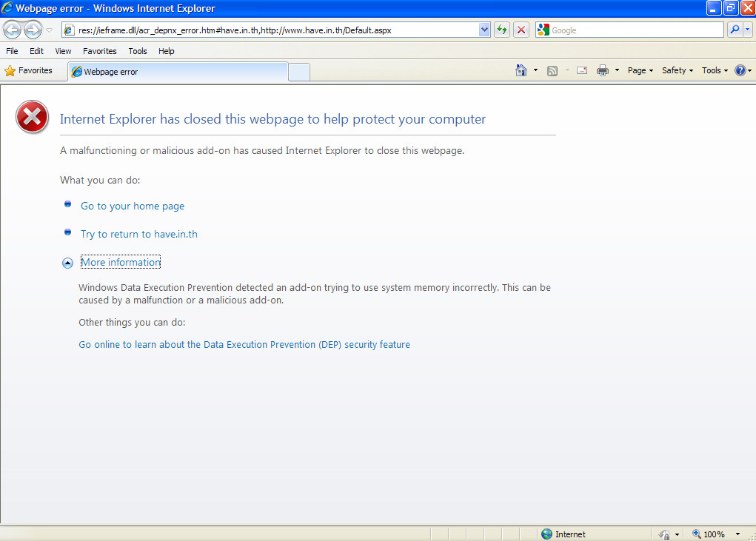The width and height of the screenshot is (756, 541).
Task: Open the View menu
Action: point(63,51)
